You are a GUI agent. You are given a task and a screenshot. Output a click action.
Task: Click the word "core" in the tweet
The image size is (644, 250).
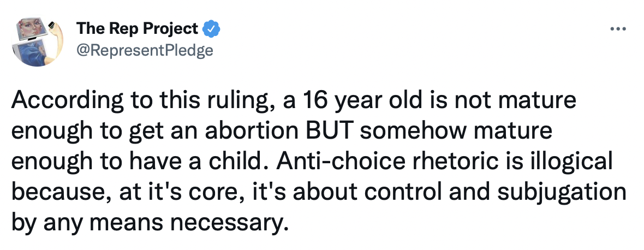[x=215, y=192]
